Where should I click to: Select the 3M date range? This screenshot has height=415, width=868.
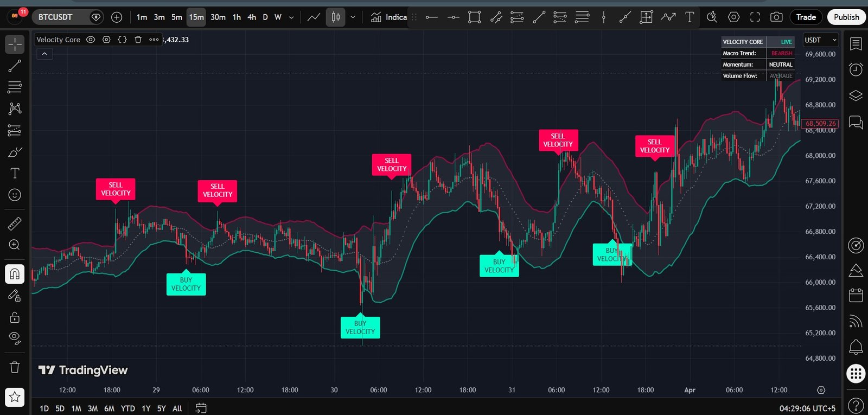[x=93, y=408]
